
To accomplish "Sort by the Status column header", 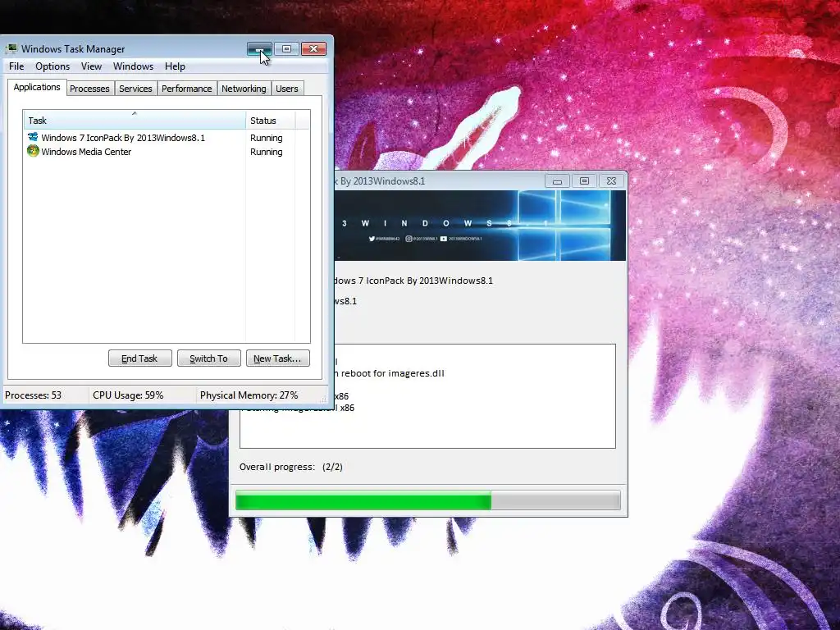I will coord(270,121).
